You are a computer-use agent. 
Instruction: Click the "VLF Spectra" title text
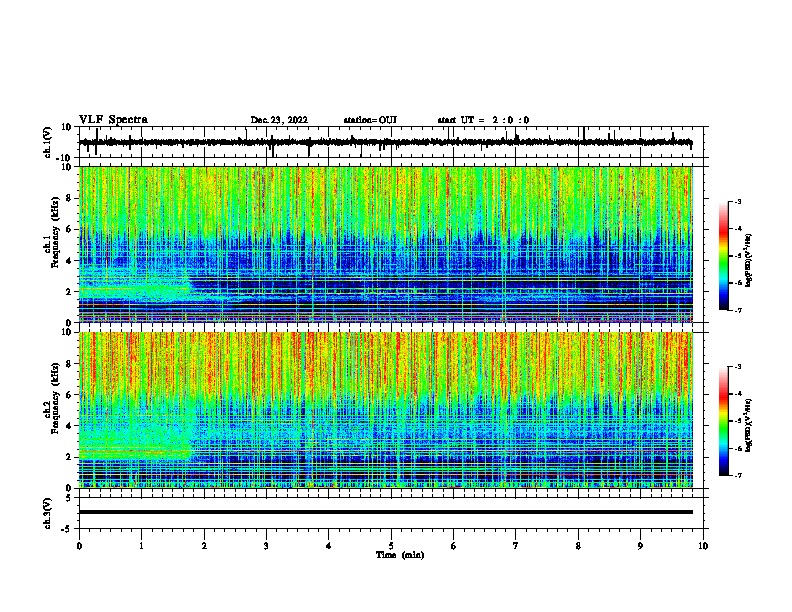[113, 120]
